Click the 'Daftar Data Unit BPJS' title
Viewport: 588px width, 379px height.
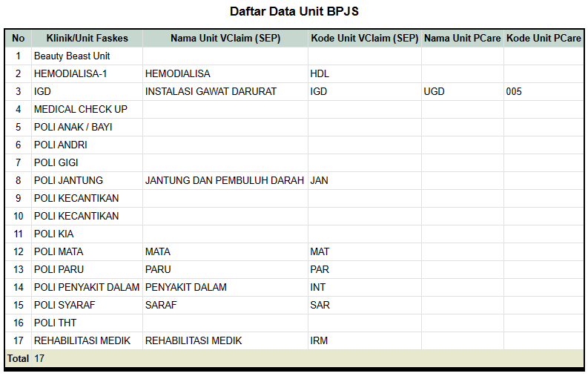(294, 11)
